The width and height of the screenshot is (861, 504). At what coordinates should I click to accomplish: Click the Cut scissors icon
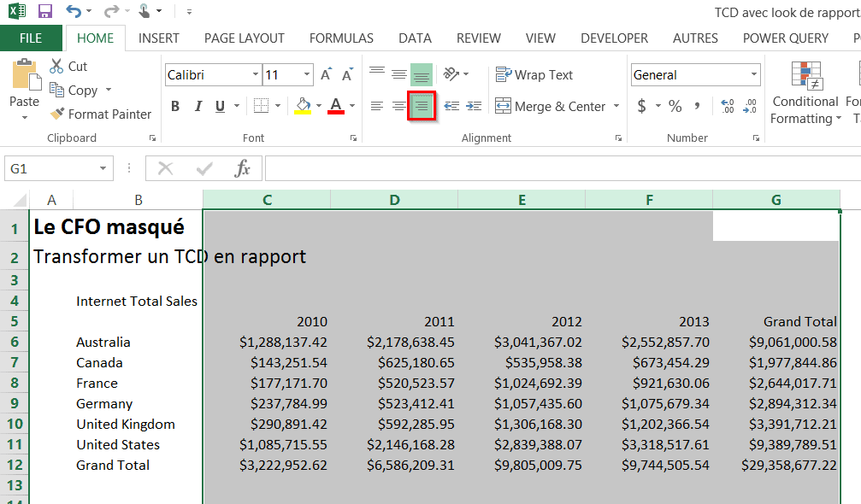pyautogui.click(x=57, y=66)
